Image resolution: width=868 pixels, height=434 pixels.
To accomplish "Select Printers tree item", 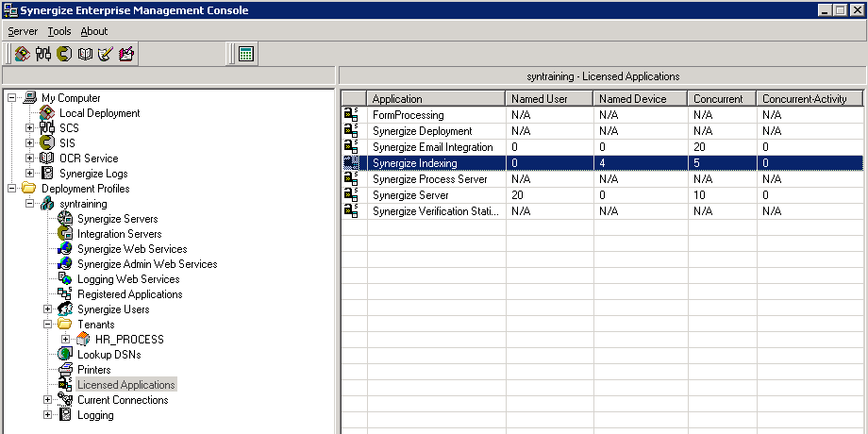I will point(94,369).
